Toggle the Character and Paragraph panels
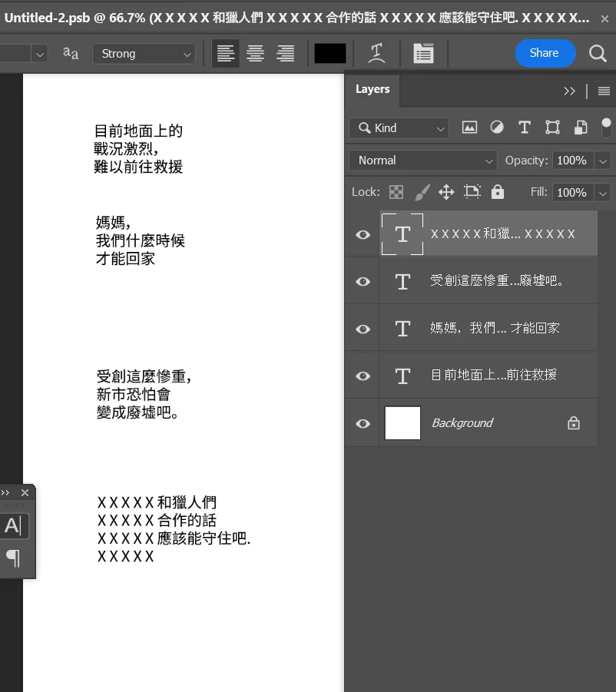 point(423,54)
